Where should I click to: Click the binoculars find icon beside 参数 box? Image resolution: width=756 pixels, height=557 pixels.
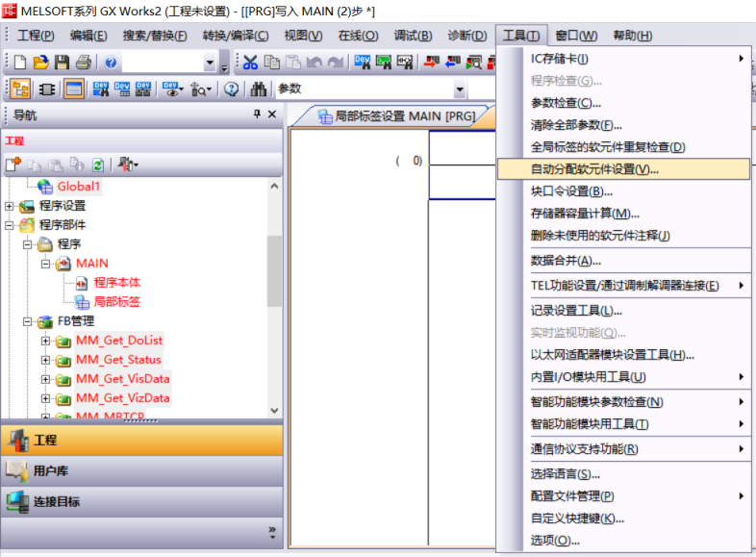point(259,89)
